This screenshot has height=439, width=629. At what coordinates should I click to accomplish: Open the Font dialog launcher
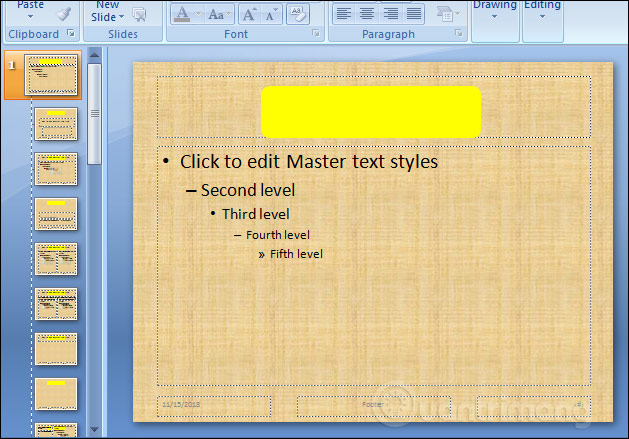click(x=316, y=33)
